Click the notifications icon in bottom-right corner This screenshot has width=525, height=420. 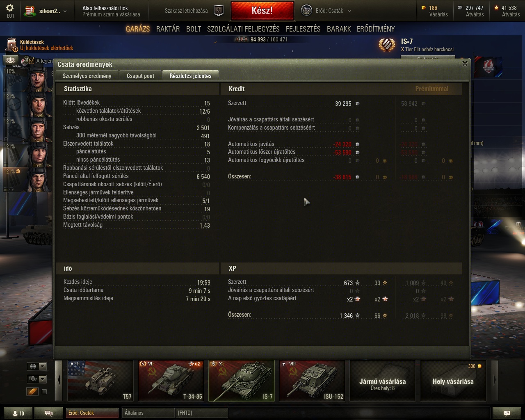(507, 413)
